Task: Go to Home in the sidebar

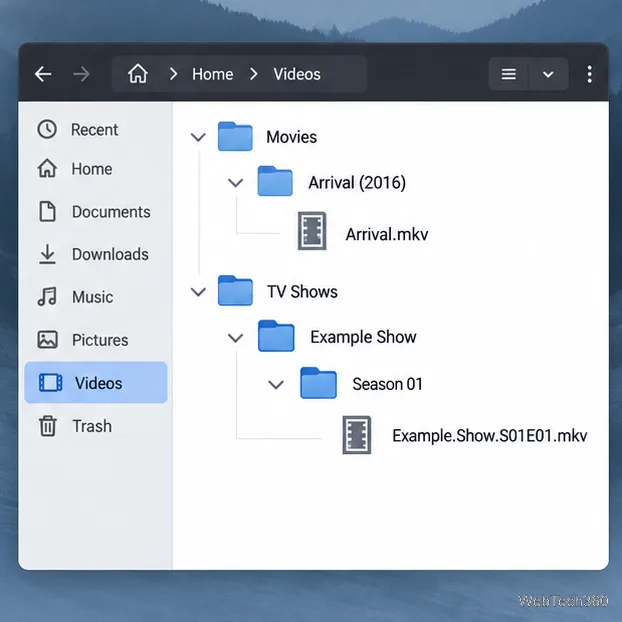Action: (92, 169)
